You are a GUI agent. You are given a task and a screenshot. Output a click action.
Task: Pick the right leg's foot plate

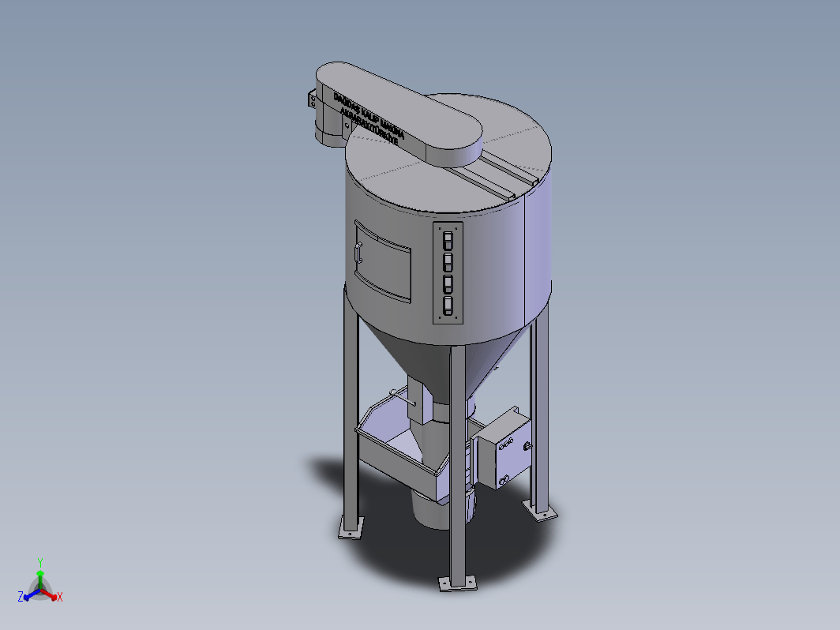[541, 511]
